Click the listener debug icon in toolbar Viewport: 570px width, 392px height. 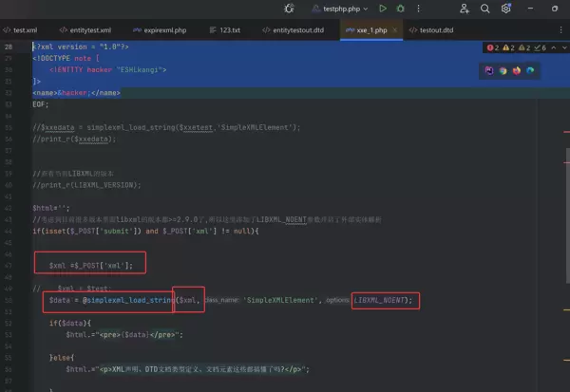pos(289,9)
